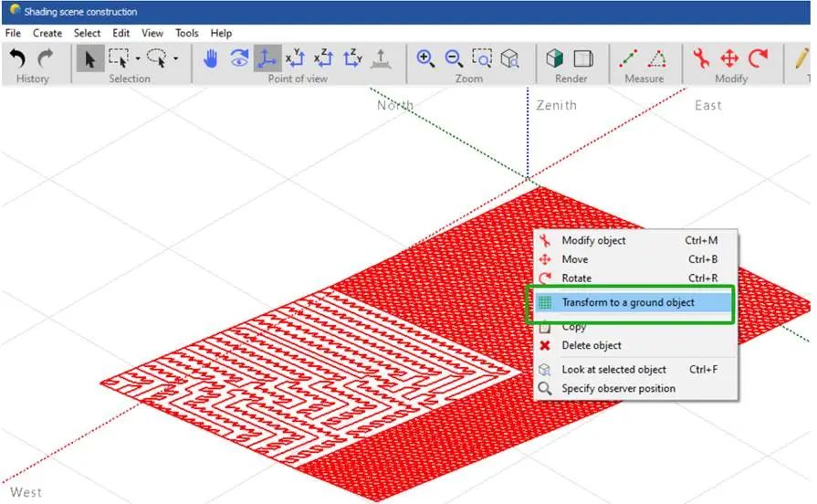Viewport: 817px width, 504px height.
Task: Choose Transform to a ground object
Action: (x=628, y=302)
